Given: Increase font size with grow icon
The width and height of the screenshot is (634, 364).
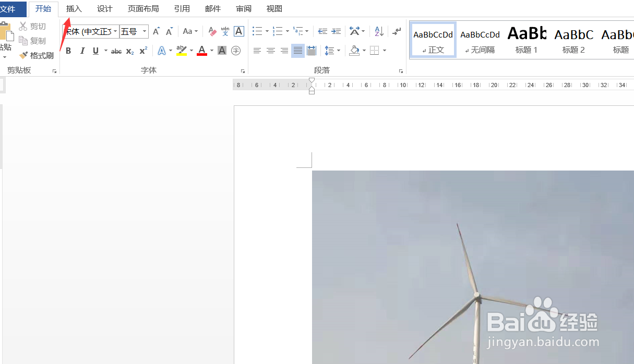Looking at the screenshot, I should 156,32.
